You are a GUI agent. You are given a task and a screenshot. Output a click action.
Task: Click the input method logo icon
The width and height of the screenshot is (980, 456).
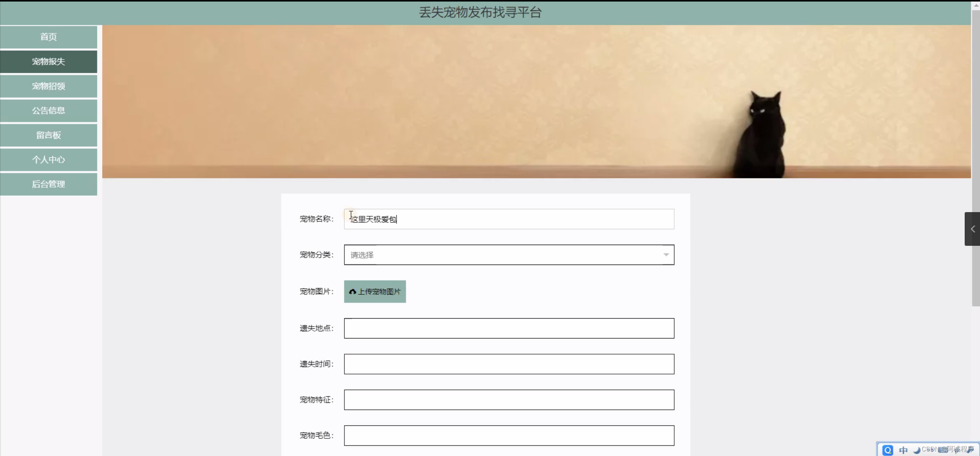click(887, 450)
